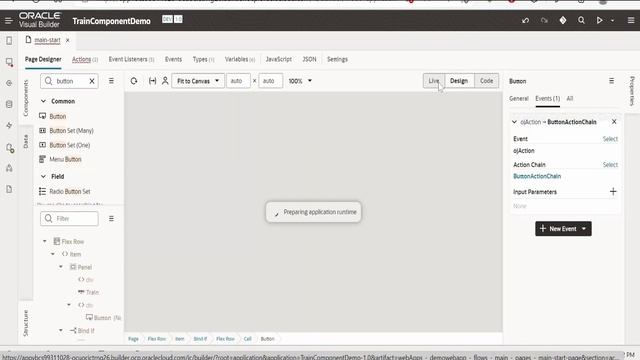Switch to the Events tab

pos(173,59)
